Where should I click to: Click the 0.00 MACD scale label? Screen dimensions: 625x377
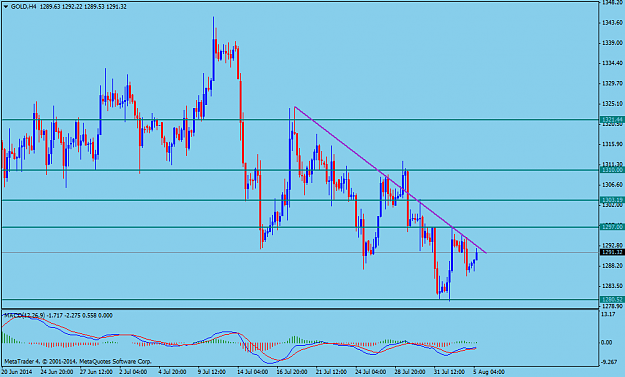606,342
